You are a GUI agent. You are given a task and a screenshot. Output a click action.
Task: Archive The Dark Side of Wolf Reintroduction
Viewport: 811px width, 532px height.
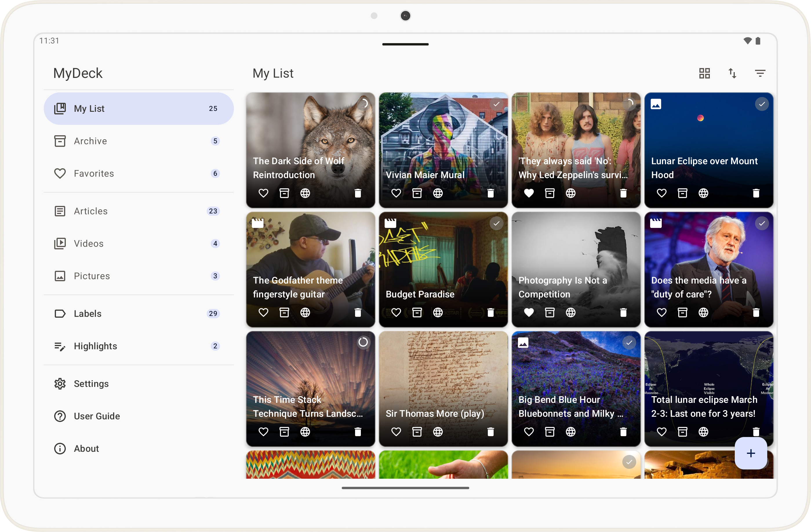(284, 193)
